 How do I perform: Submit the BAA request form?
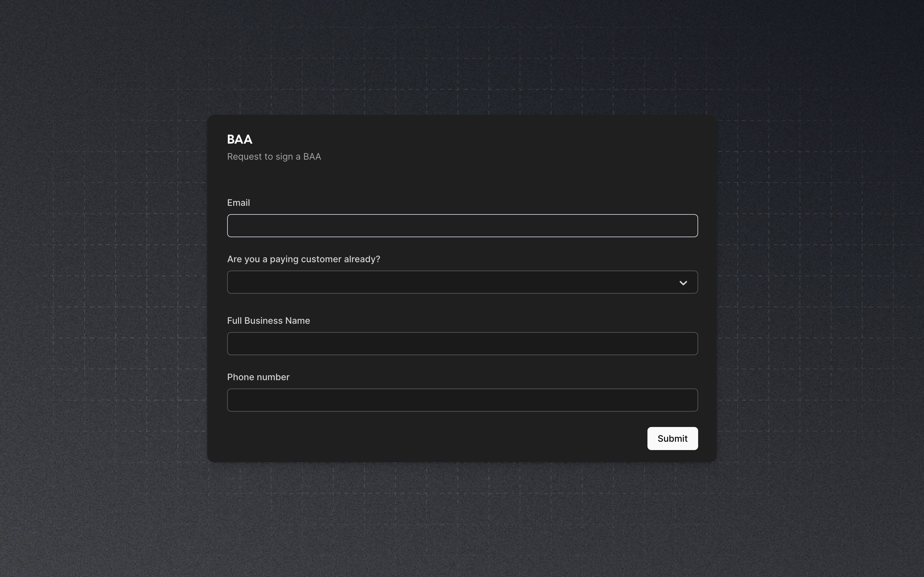(x=672, y=438)
